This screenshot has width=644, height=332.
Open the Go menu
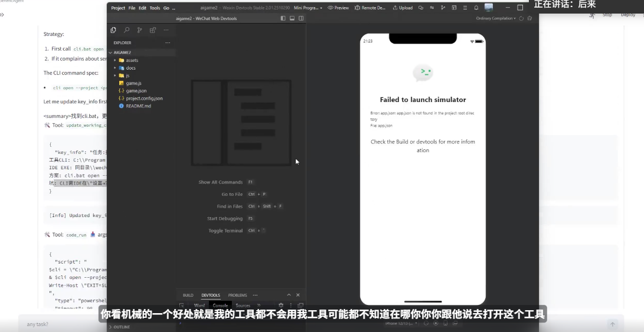(166, 8)
